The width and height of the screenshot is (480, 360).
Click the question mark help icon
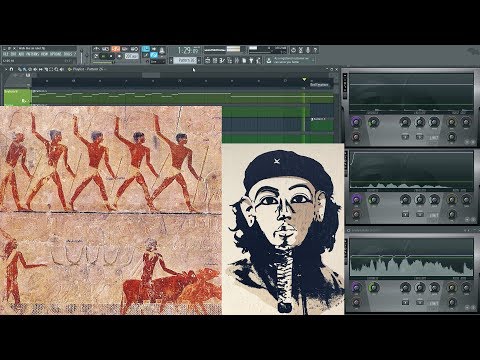[x=315, y=50]
